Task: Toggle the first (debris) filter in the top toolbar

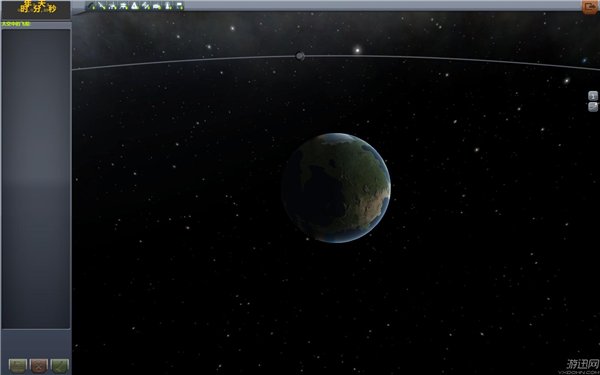Action: click(x=91, y=6)
